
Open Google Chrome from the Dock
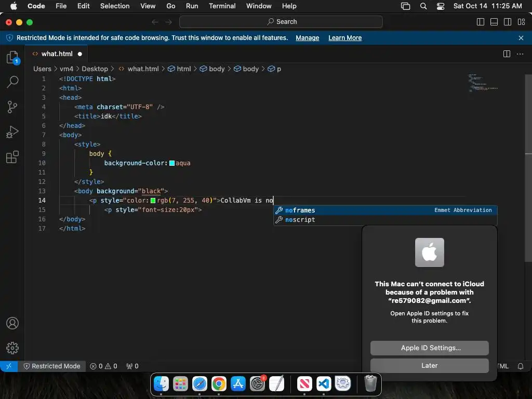(219, 384)
